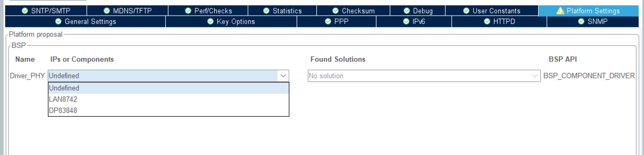The width and height of the screenshot is (644, 155).
Task: Choose Undefined in the dropdown list
Action: click(x=168, y=88)
